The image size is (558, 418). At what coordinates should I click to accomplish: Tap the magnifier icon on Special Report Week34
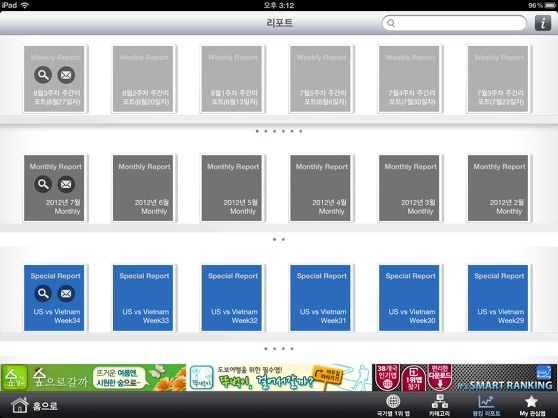coord(43,293)
